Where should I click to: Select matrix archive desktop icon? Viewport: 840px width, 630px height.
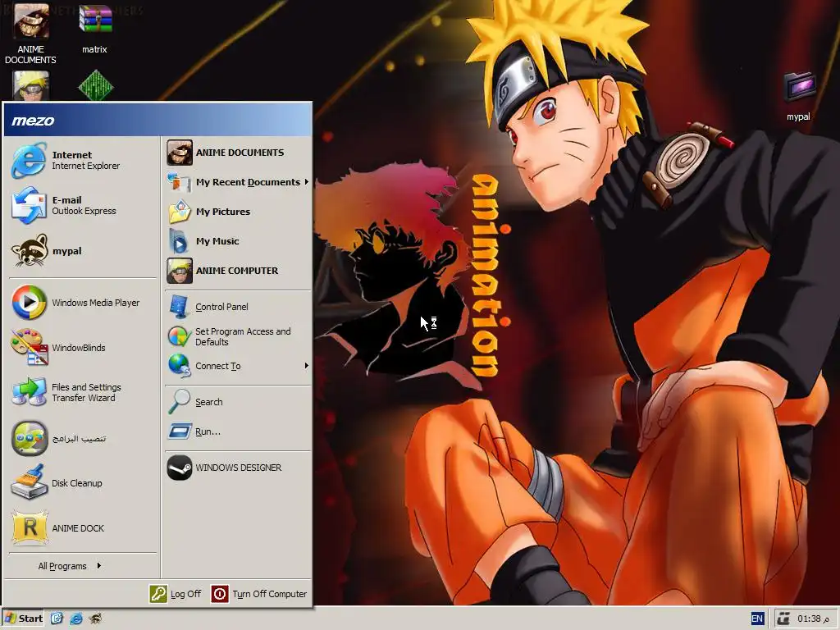point(95,28)
